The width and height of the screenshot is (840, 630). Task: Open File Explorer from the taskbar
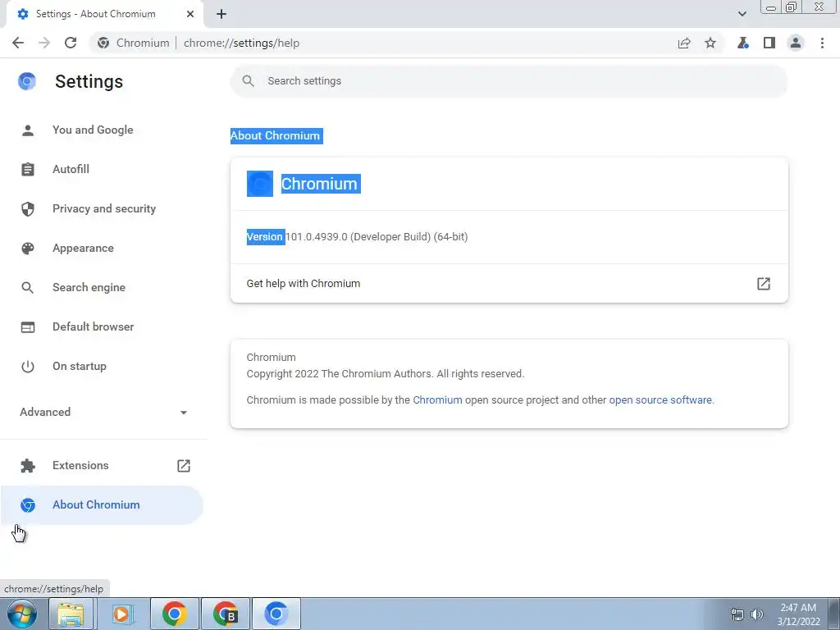point(71,614)
